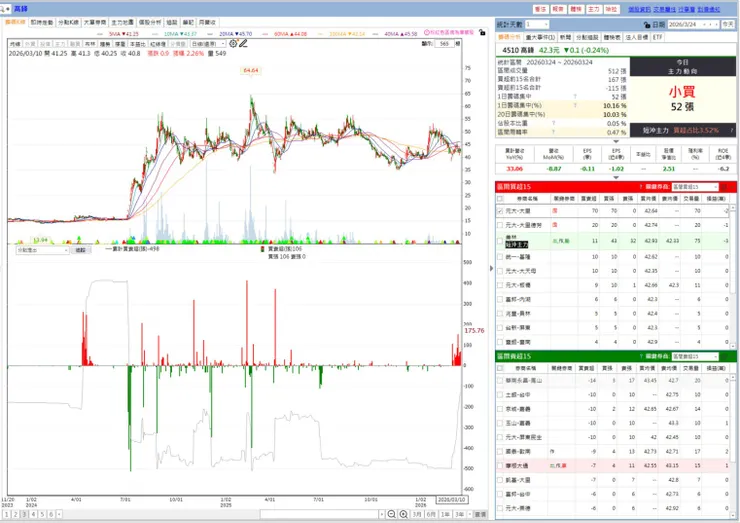
Task: Click the buy table vertical scrollbar
Action: 732,277
